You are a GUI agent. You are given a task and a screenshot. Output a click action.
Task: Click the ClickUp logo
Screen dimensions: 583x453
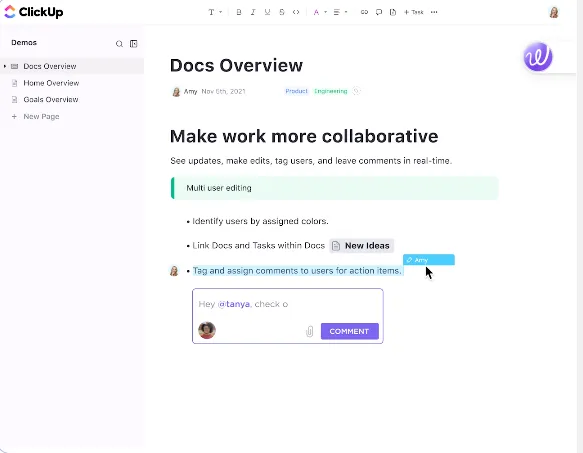33,12
